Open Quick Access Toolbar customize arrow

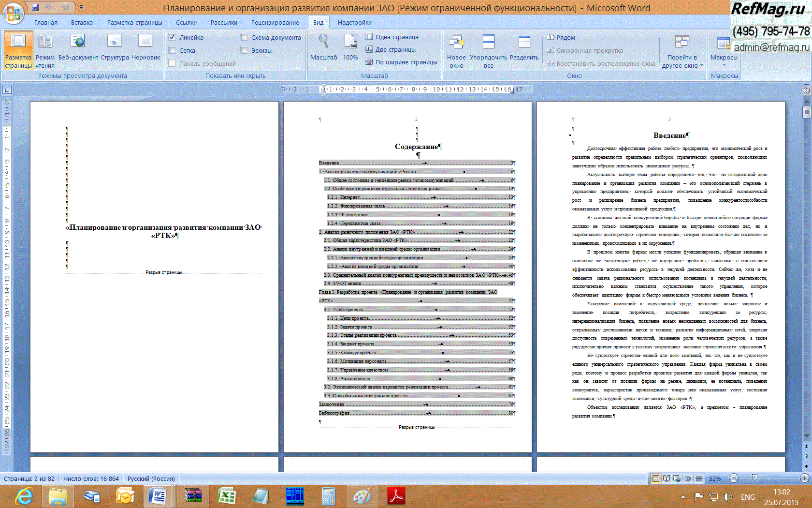pyautogui.click(x=82, y=7)
